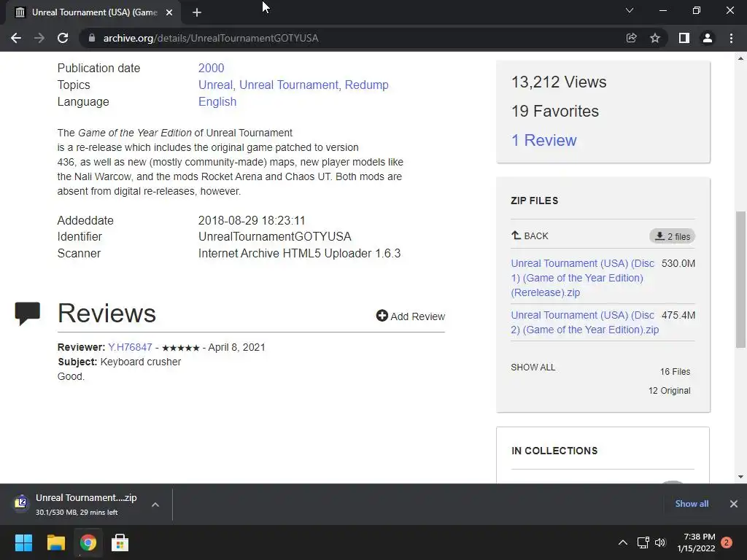The width and height of the screenshot is (747, 560).
Task: Click Show all downloads
Action: pos(692,503)
